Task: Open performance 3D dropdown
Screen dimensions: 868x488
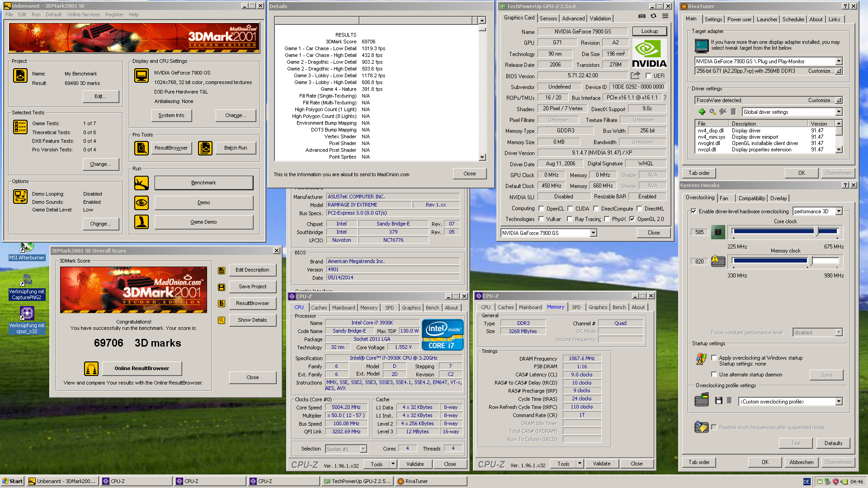Action: pos(839,211)
